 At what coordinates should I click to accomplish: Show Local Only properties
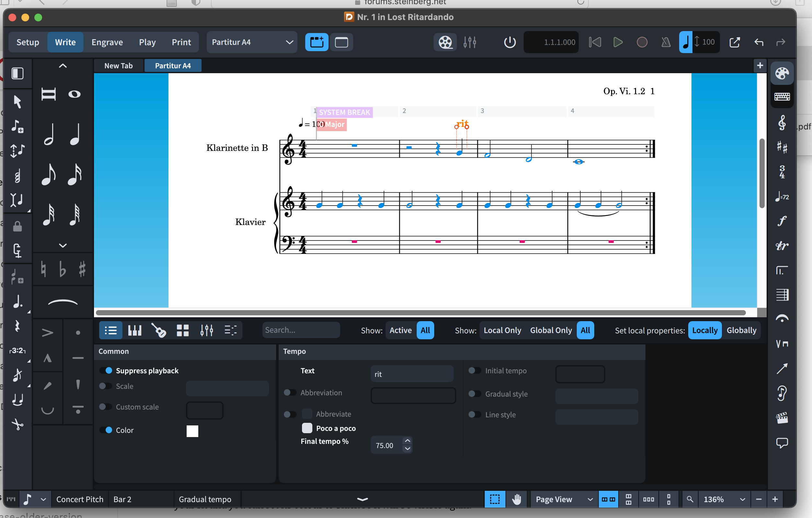[x=502, y=330]
